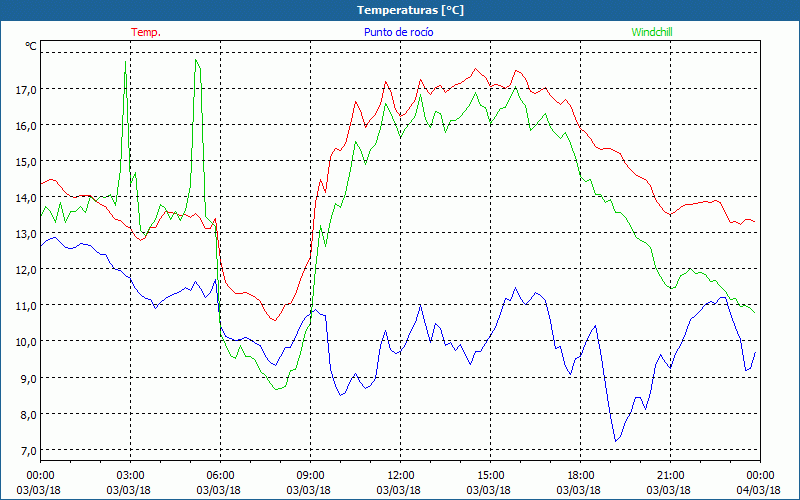The height and width of the screenshot is (500, 800).
Task: Click the 16,0 y-axis value
Action: [27, 126]
